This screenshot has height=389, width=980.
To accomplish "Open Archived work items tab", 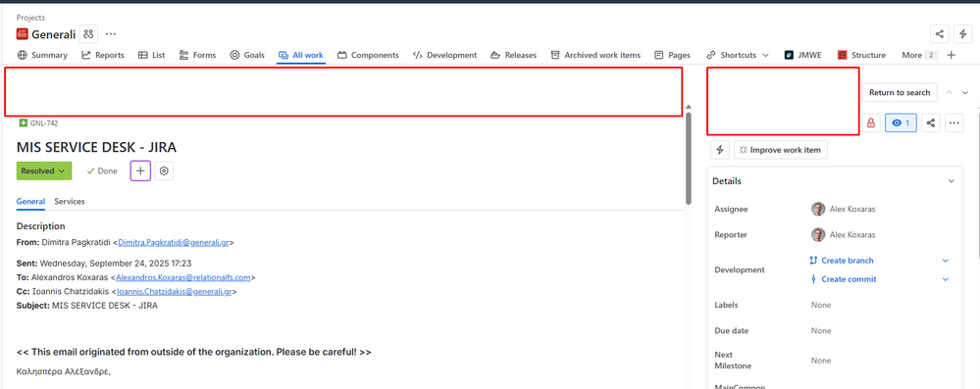I will click(595, 55).
